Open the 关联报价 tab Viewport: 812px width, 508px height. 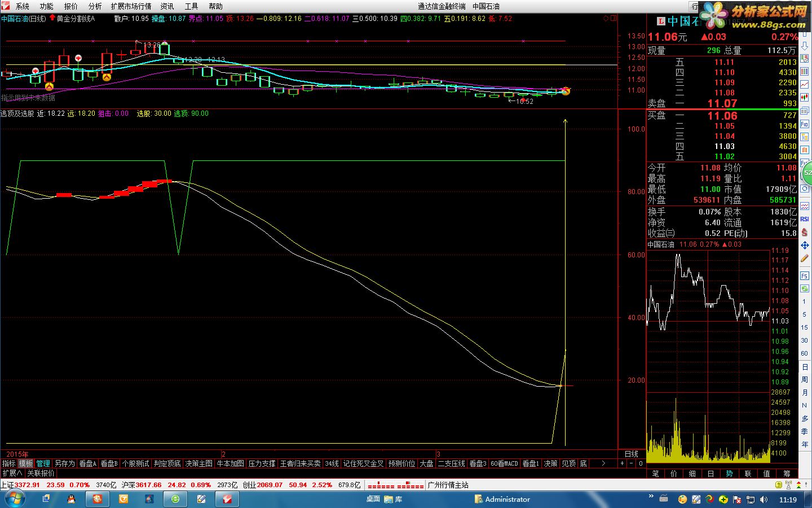pyautogui.click(x=41, y=473)
